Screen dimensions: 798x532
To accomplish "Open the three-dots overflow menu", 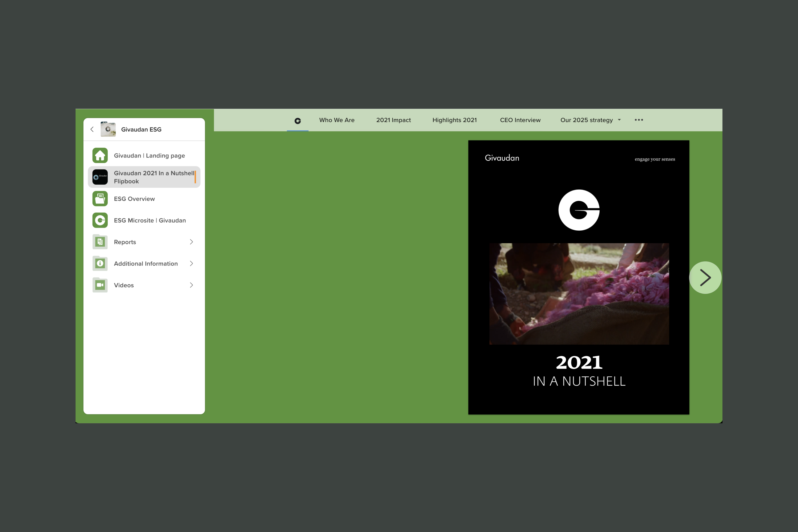I will point(639,120).
